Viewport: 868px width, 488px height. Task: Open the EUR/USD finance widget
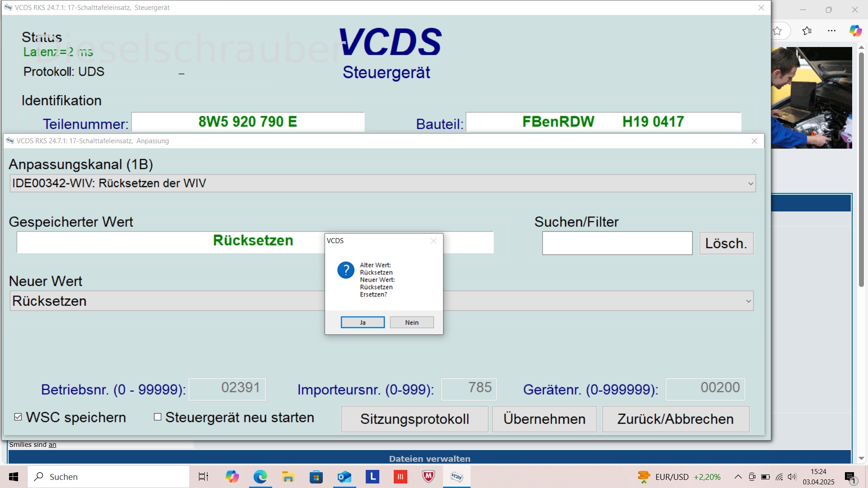[679, 477]
